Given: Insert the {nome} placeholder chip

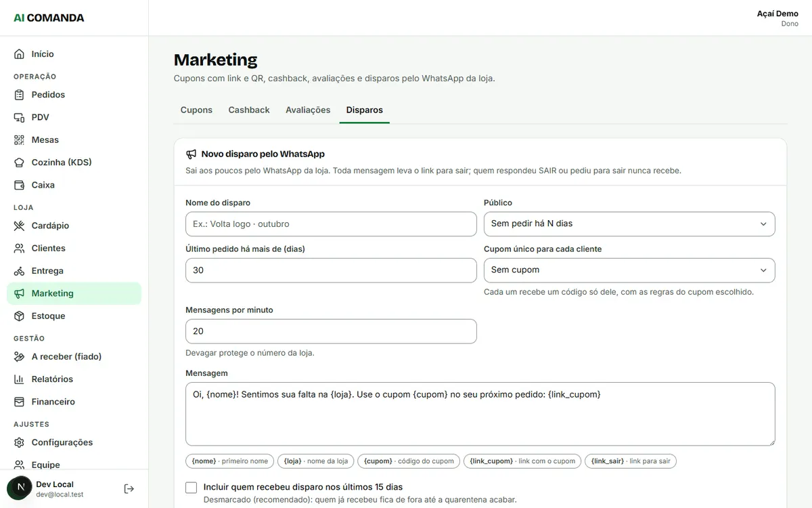Looking at the screenshot, I should (x=230, y=461).
